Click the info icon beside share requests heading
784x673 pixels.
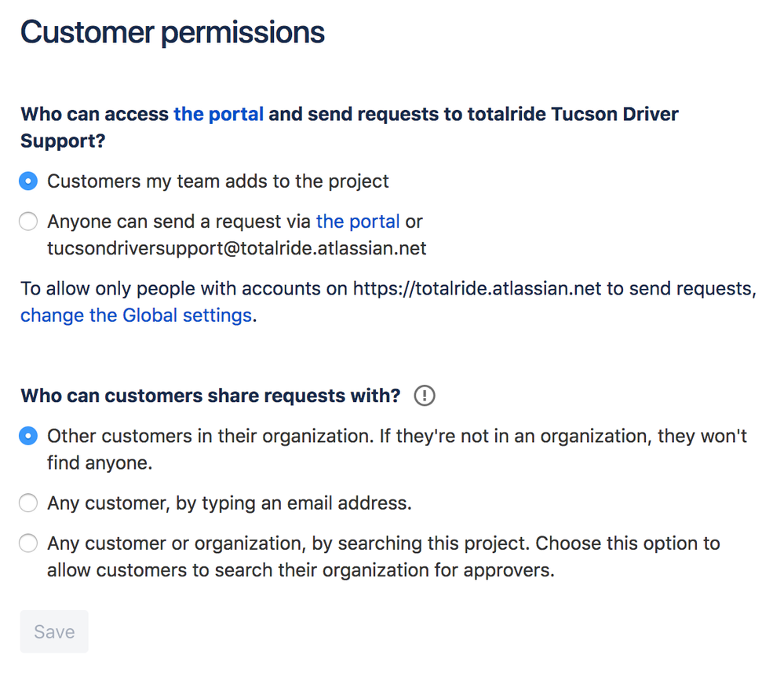point(425,396)
